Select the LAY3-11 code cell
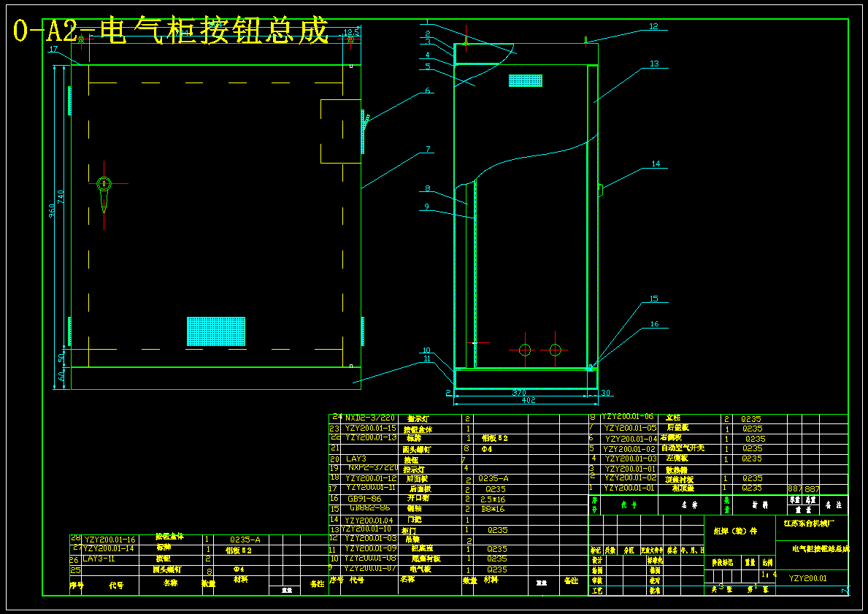 coord(99,559)
